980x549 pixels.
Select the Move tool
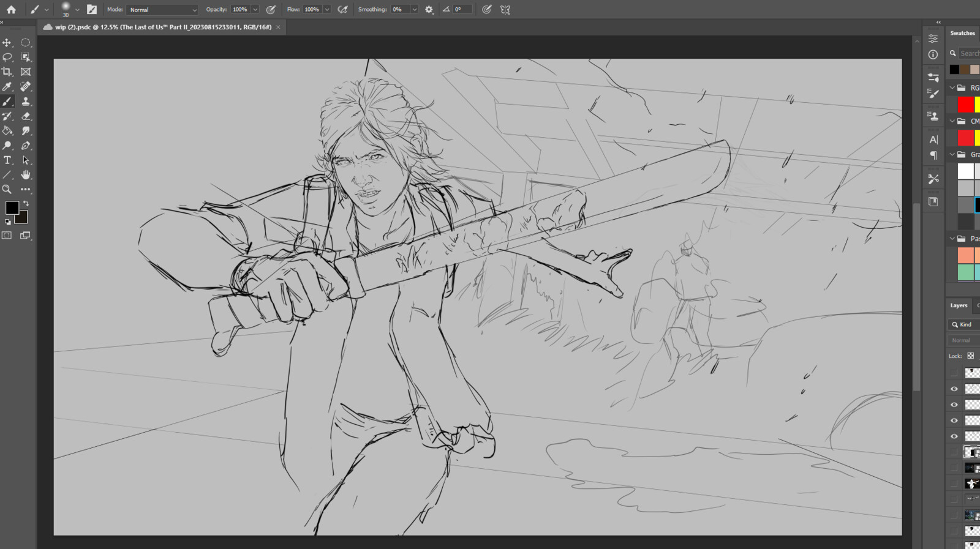pos(7,43)
